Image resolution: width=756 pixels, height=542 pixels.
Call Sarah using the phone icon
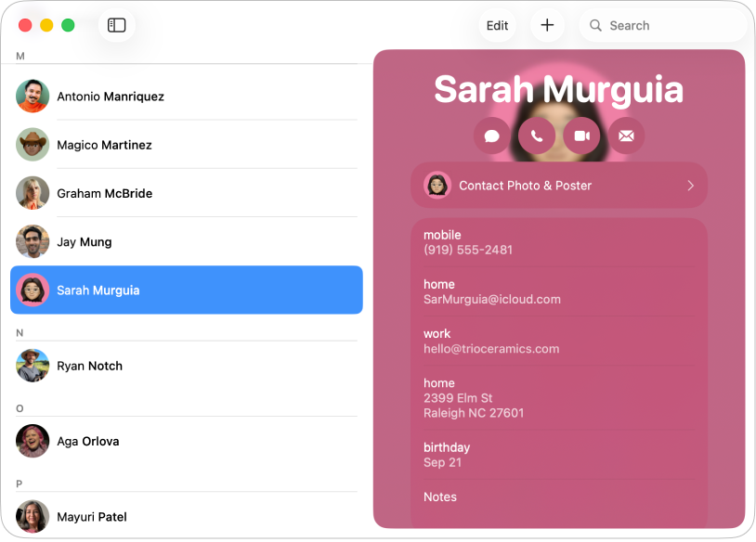coord(536,135)
